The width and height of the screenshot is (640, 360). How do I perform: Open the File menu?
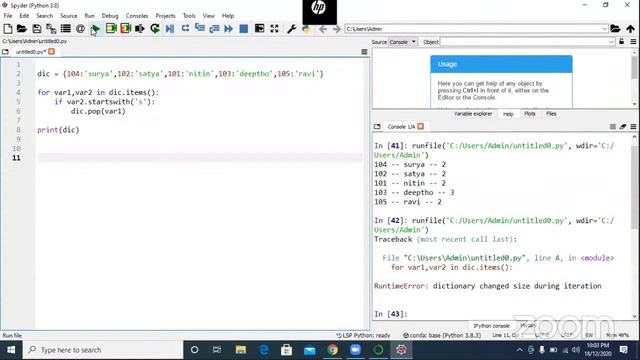click(x=8, y=16)
